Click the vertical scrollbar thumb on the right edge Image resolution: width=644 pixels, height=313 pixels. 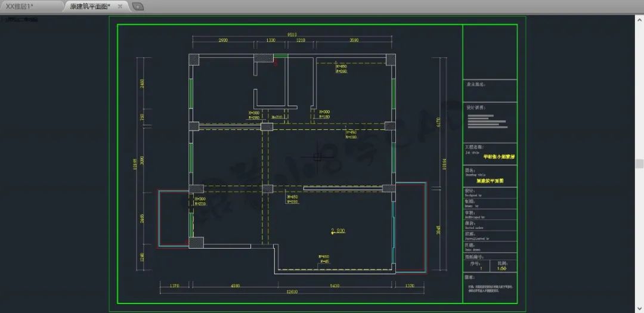point(639,163)
